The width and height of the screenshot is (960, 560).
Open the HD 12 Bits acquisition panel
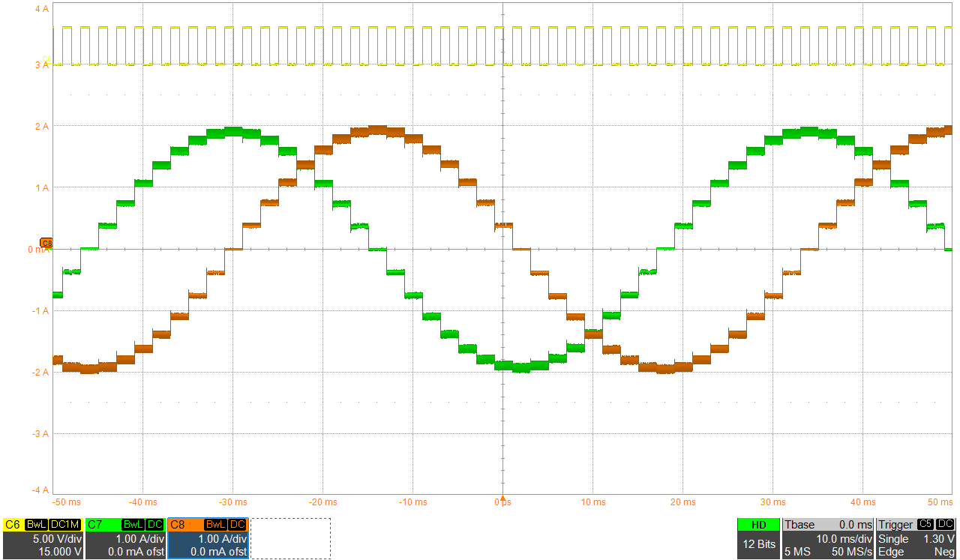click(759, 532)
